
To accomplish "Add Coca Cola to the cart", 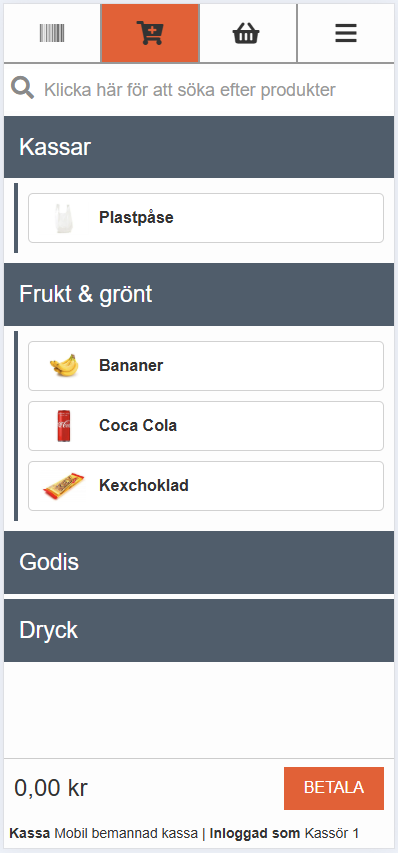I will pyautogui.click(x=206, y=425).
